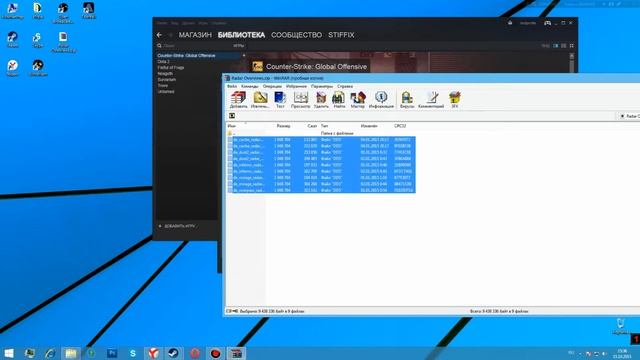Click the Извлечь (Extract) icon in WinRAR
The image size is (640, 360).
click(x=260, y=100)
